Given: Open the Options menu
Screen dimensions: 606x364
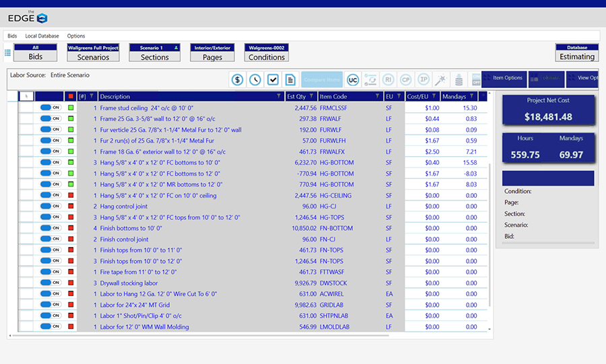Looking at the screenshot, I should pos(76,36).
